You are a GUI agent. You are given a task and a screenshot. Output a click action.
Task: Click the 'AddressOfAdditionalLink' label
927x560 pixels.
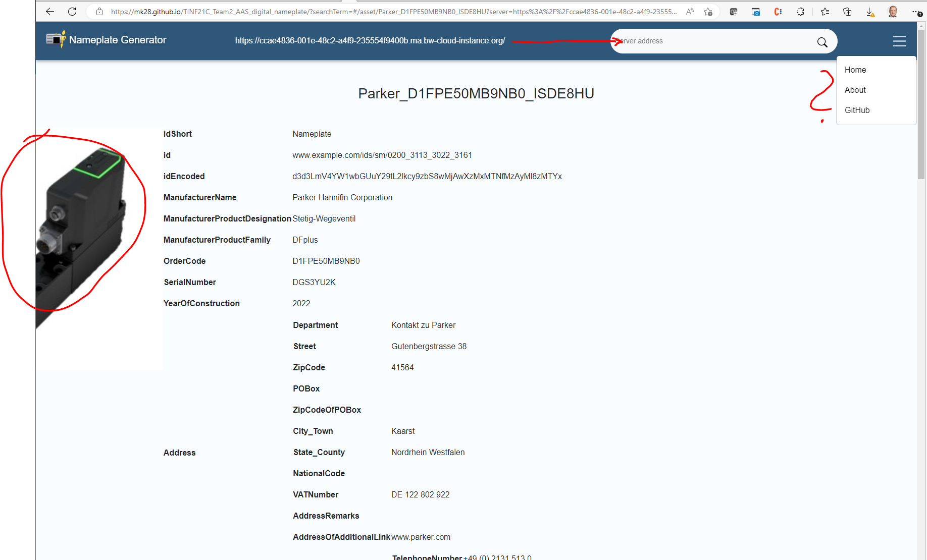click(x=342, y=537)
